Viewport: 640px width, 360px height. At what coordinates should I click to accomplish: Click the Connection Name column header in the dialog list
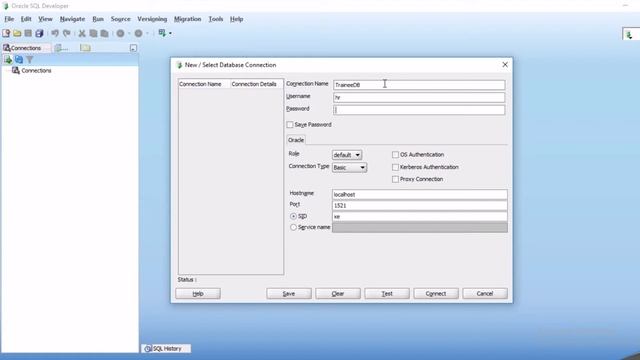[204, 84]
